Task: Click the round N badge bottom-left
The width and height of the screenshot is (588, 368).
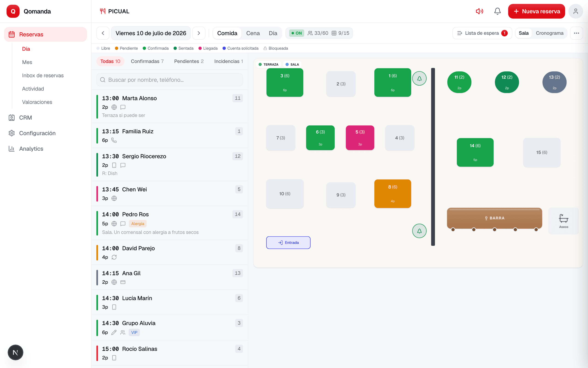Action: [15, 352]
